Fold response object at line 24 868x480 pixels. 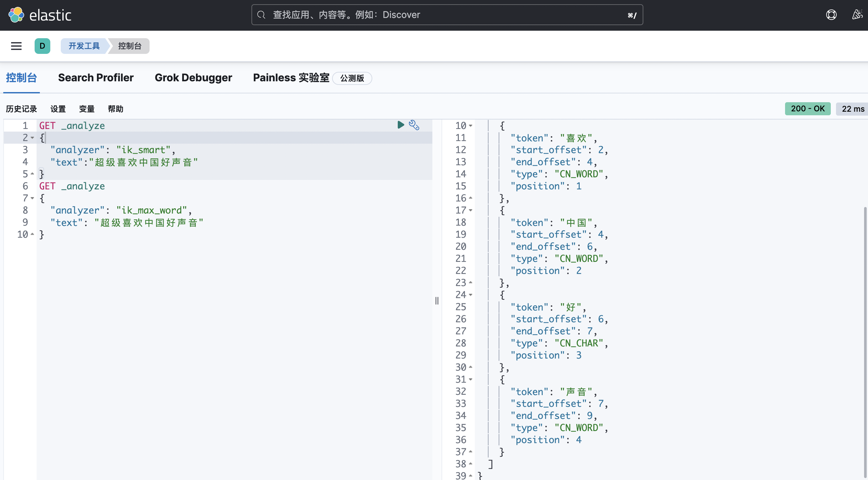click(x=470, y=295)
